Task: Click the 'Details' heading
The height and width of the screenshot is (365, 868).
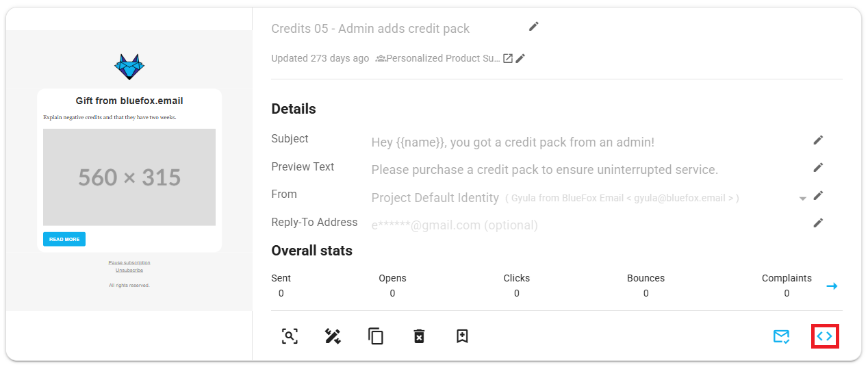Action: pyautogui.click(x=294, y=109)
